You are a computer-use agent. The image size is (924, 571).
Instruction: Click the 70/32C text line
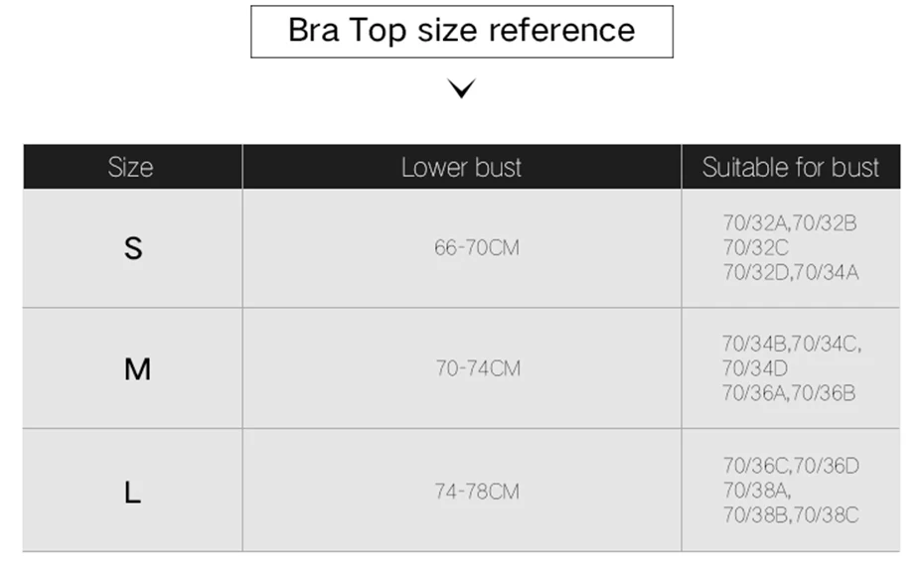point(755,247)
